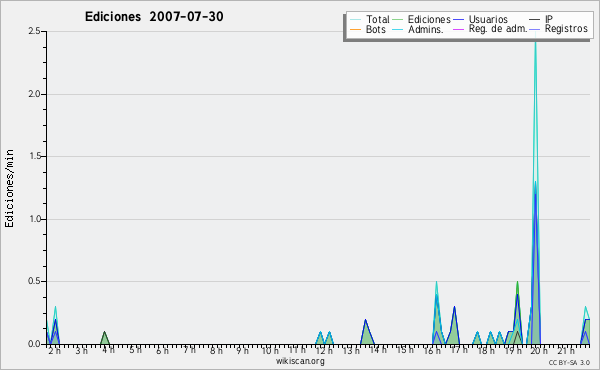
Task: Click the 'Ediciones/min' y-axis label
Action: coord(9,188)
